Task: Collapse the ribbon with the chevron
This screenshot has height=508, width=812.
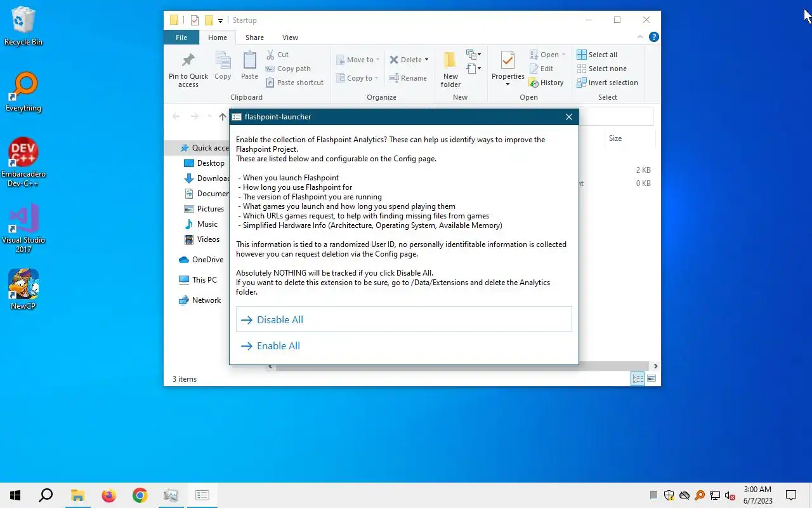Action: pyautogui.click(x=641, y=37)
